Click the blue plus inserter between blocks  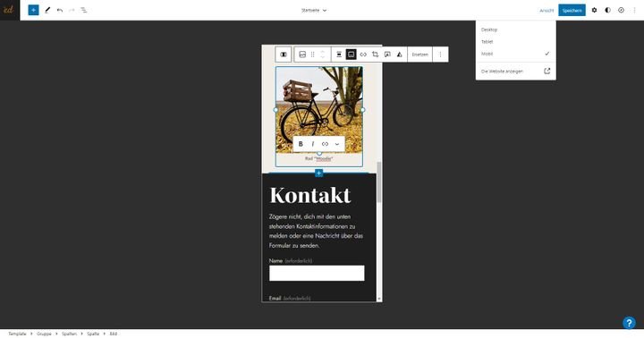point(318,173)
